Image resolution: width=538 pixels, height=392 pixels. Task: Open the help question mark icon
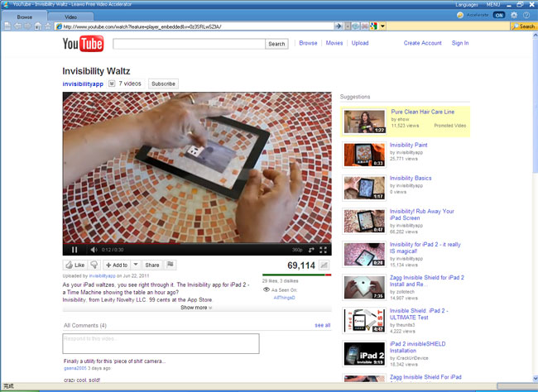526,15
